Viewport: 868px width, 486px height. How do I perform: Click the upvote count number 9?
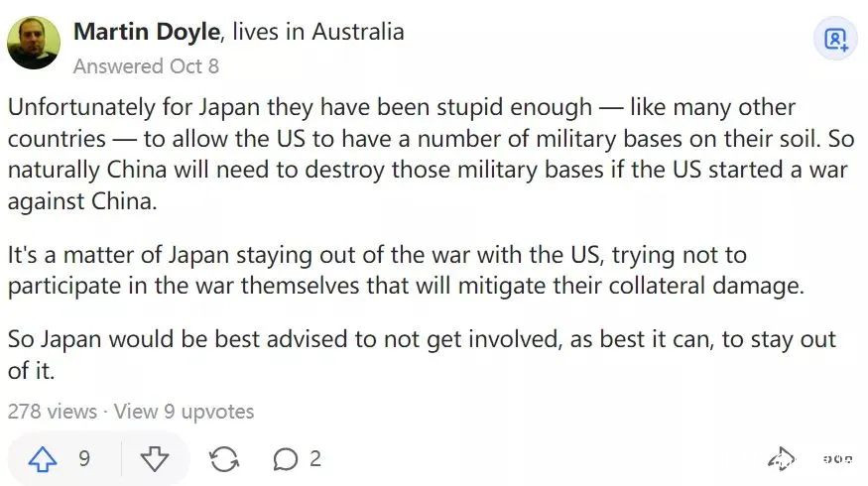(84, 459)
